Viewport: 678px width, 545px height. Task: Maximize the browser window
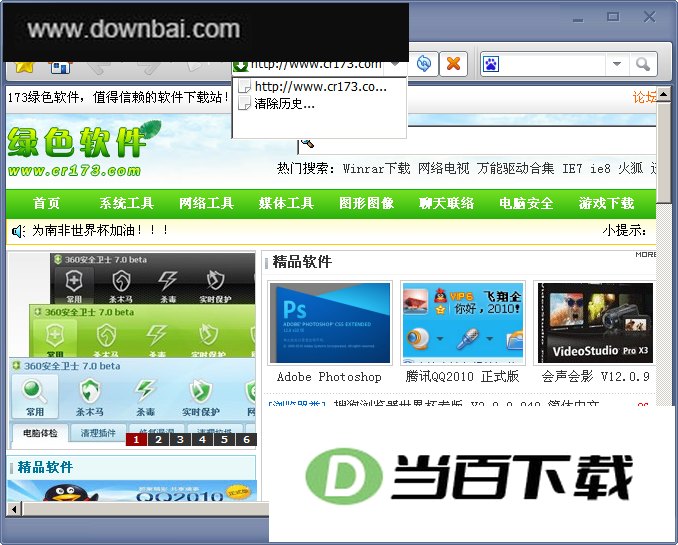613,17
